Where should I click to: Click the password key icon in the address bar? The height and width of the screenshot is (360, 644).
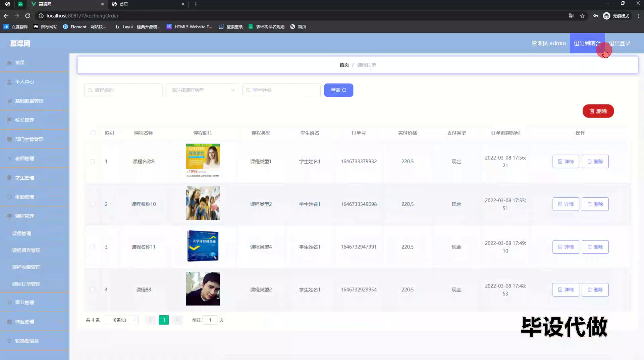coord(595,16)
